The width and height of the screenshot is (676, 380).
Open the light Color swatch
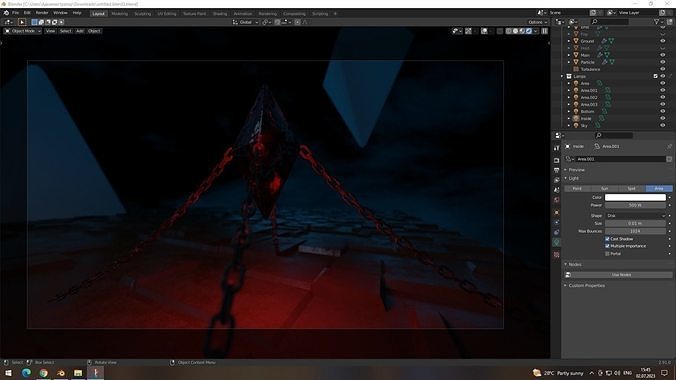tap(635, 197)
